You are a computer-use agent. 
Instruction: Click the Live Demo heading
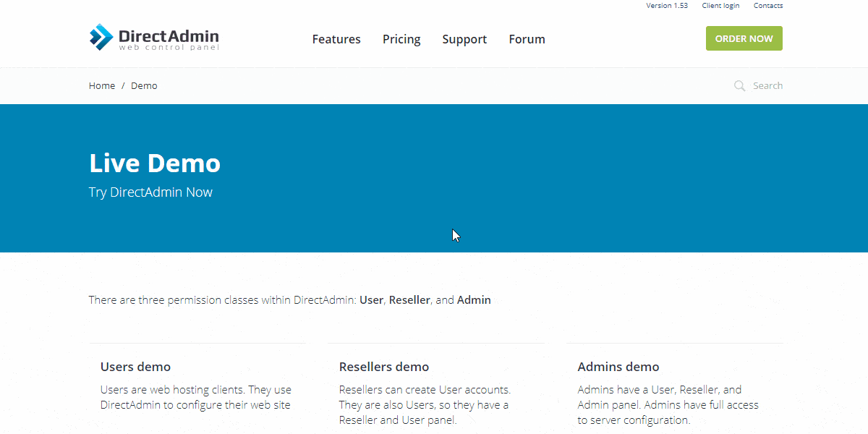pos(155,163)
